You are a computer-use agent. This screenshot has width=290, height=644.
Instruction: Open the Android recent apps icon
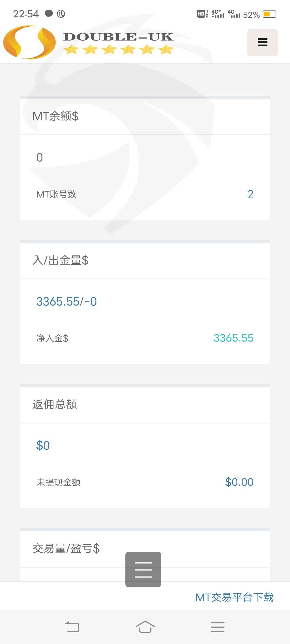218,627
